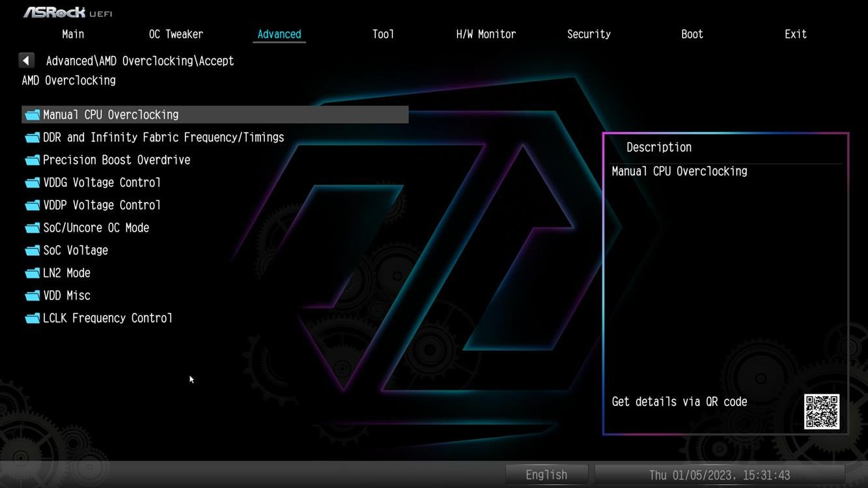Switch to the Security tab
Screen dimensions: 868x488
(x=589, y=34)
